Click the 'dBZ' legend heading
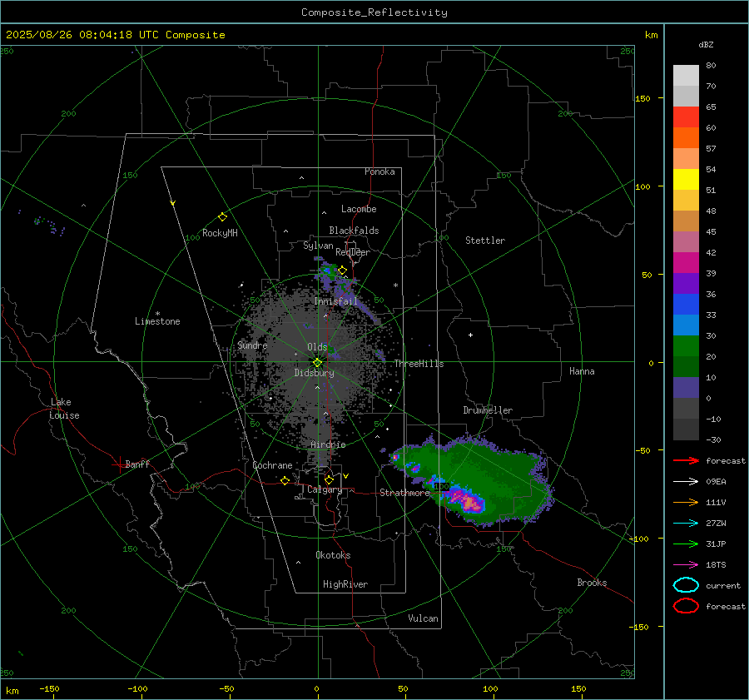This screenshot has height=700, width=749. [706, 45]
